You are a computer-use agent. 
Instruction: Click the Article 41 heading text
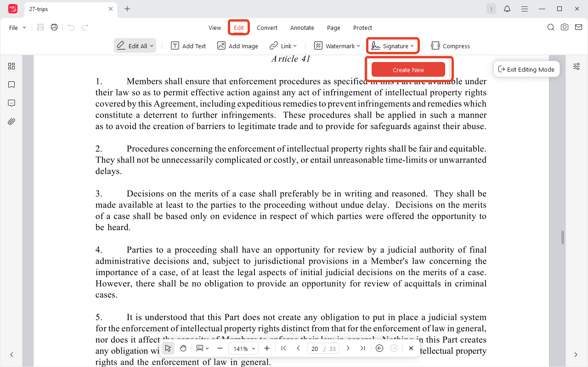[291, 59]
